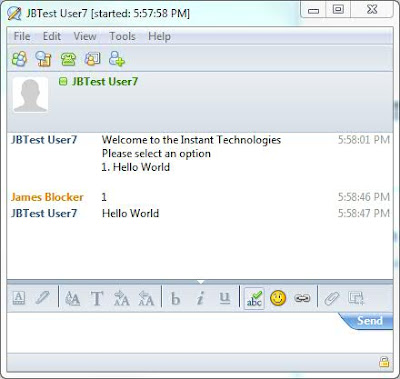The height and width of the screenshot is (379, 400).
Task: Toggle the abc spell check button
Action: (x=254, y=299)
